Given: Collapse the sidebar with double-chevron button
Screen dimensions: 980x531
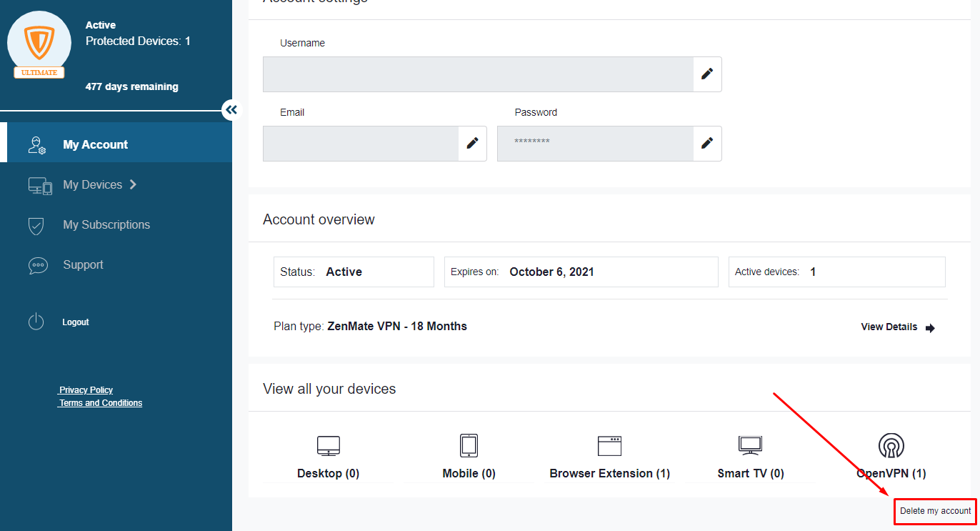Looking at the screenshot, I should [x=231, y=110].
